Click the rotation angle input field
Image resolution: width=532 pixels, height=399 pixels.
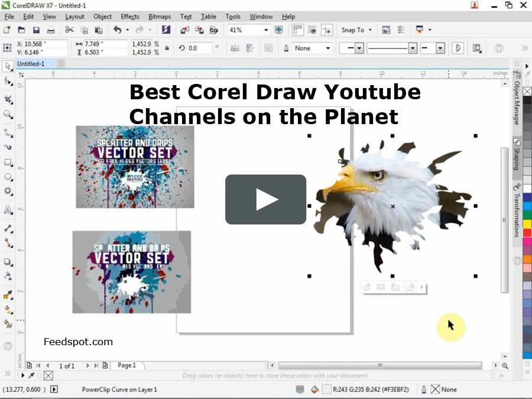click(200, 48)
